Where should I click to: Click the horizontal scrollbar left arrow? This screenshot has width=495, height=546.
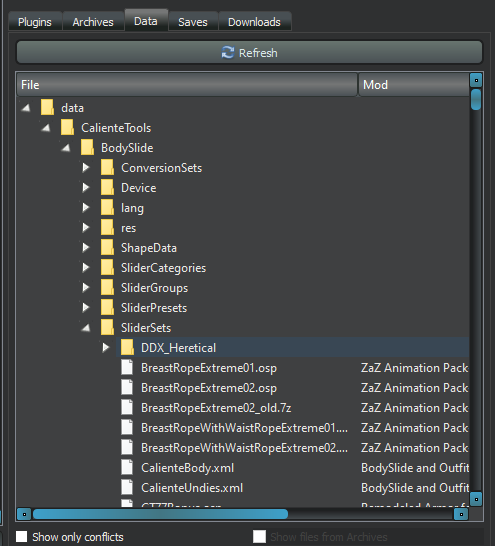24,514
